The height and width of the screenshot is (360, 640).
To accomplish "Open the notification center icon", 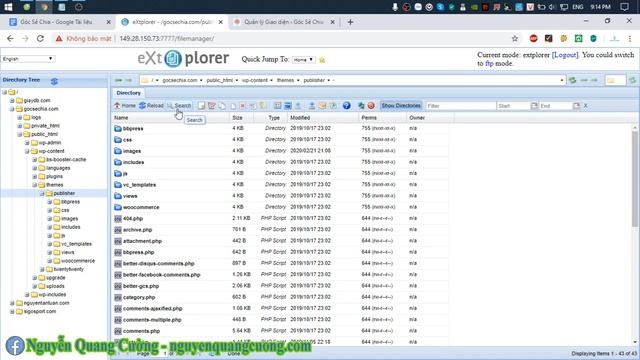I will point(624,7).
